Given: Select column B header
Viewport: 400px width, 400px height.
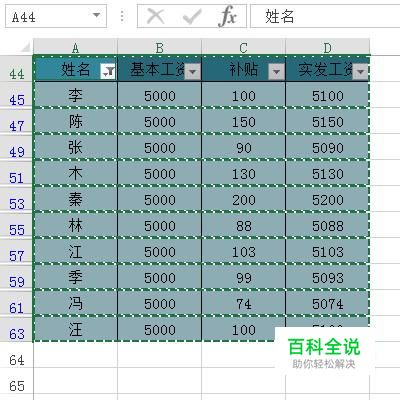Looking at the screenshot, I should tap(159, 48).
